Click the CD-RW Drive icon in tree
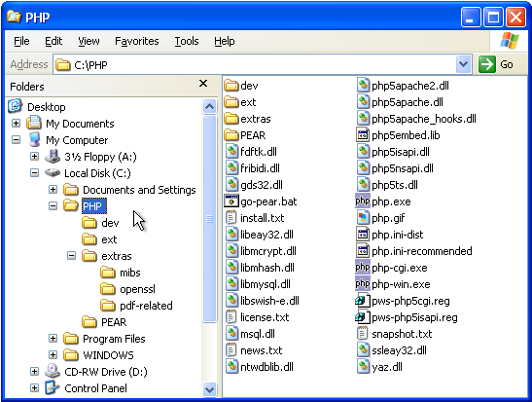 click(x=53, y=371)
